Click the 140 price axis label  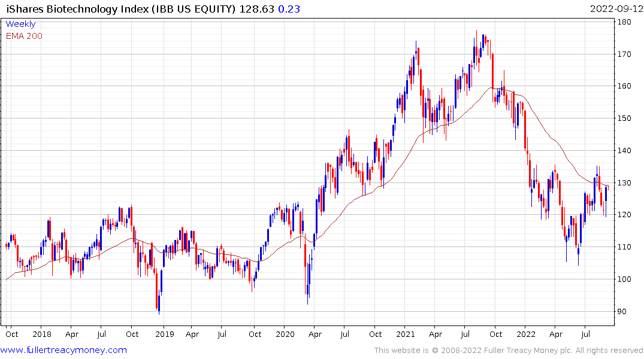[624, 150]
